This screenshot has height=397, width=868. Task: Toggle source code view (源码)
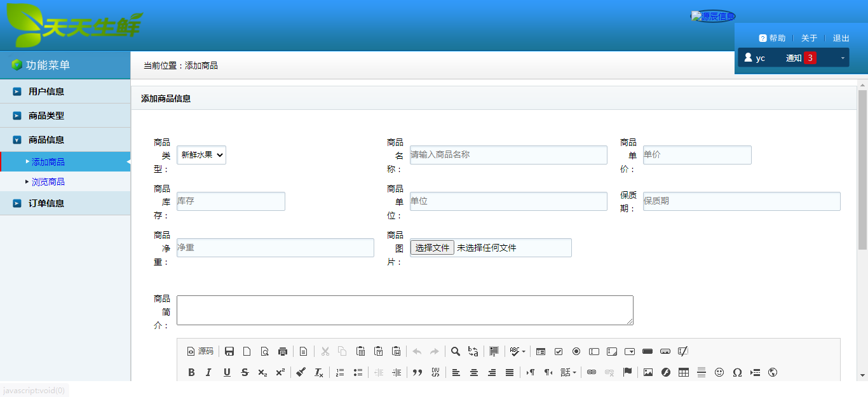pos(200,351)
